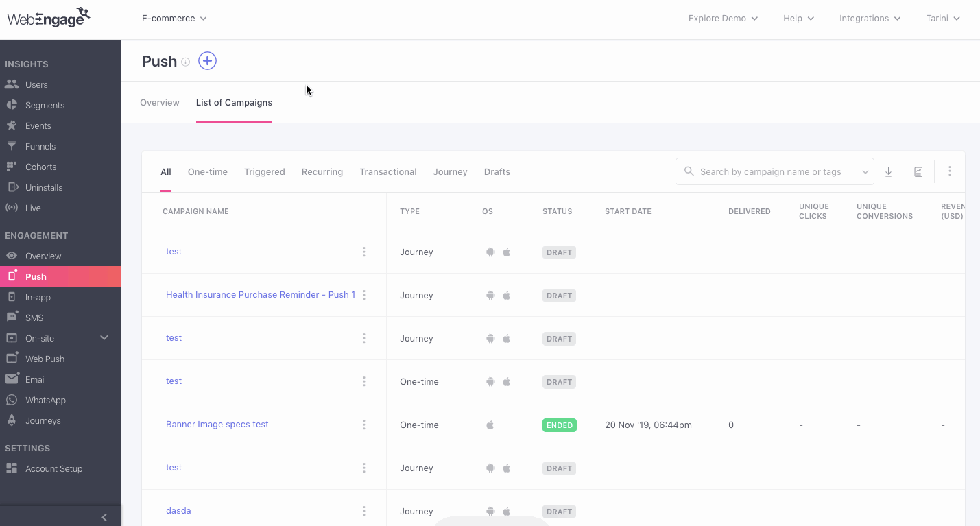Open options menu for Health Insurance campaign
Viewport: 980px width, 526px height.
pos(364,295)
